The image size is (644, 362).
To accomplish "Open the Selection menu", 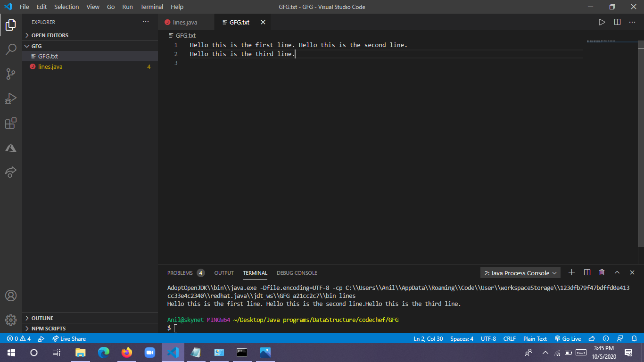I will (x=66, y=7).
